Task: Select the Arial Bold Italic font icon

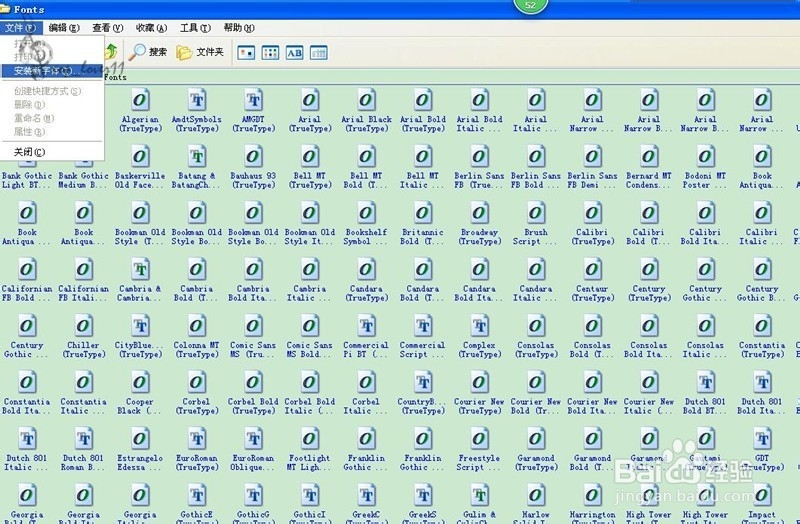Action: click(479, 99)
